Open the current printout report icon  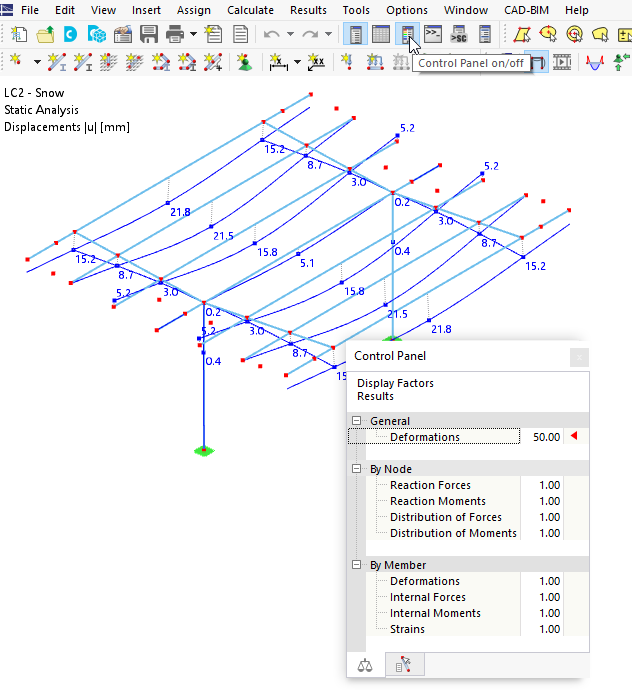coord(240,34)
